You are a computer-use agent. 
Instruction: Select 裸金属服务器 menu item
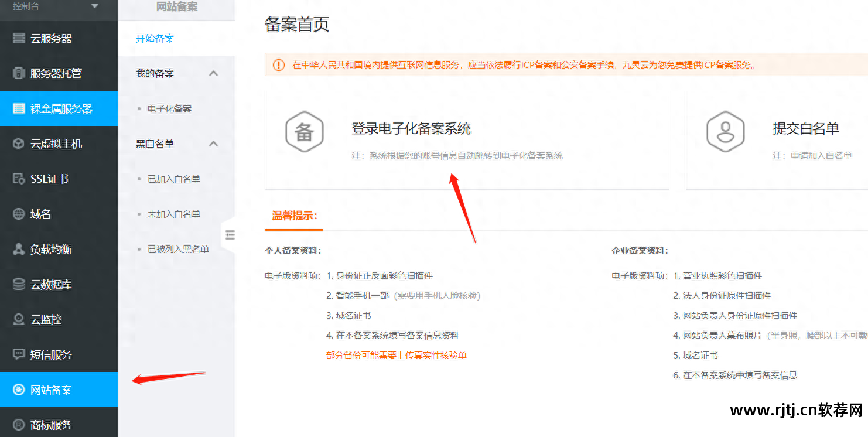coord(59,109)
